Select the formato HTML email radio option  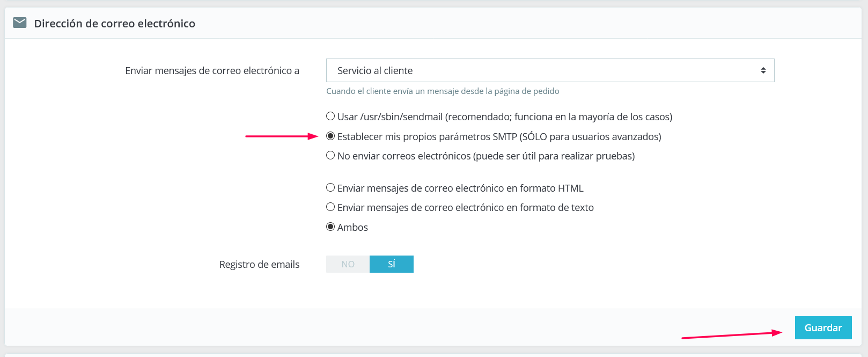(330, 187)
